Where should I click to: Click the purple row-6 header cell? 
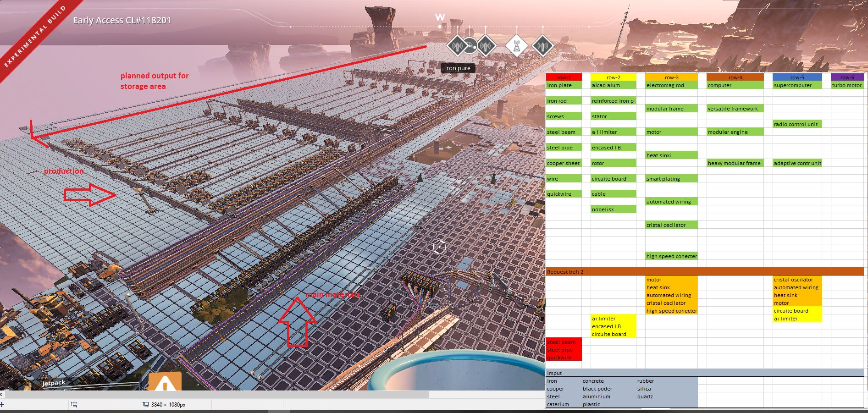pos(847,77)
